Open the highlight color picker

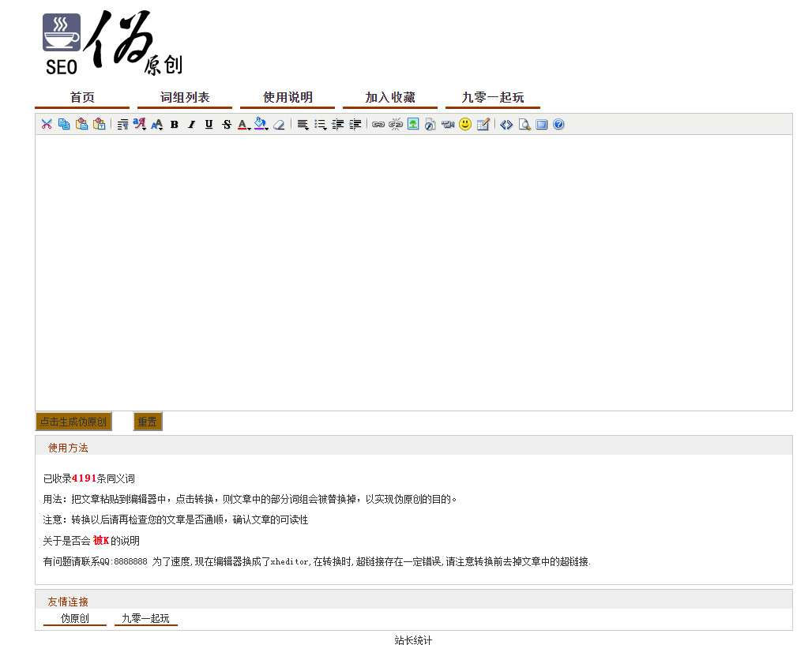click(x=261, y=124)
